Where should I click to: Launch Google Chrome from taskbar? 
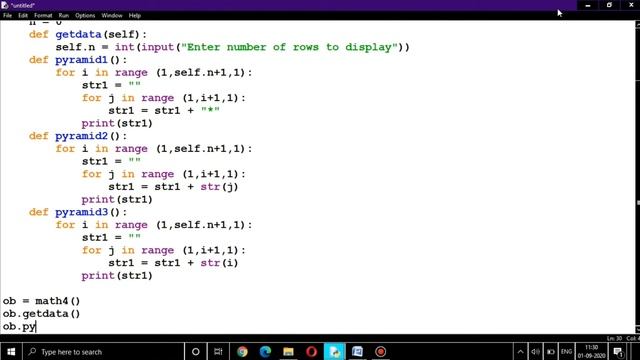[242, 351]
